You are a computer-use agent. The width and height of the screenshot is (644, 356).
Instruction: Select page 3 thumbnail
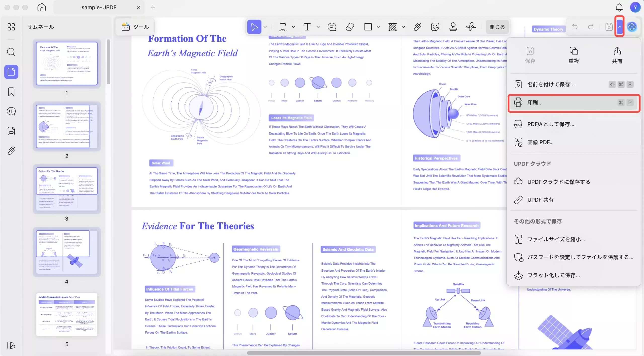click(x=67, y=189)
